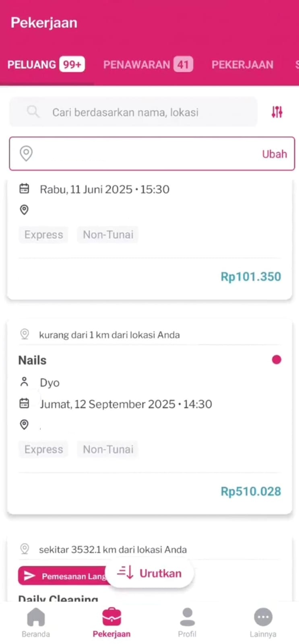Tap the location pin in address box
This screenshot has width=299, height=644.
pyautogui.click(x=26, y=153)
